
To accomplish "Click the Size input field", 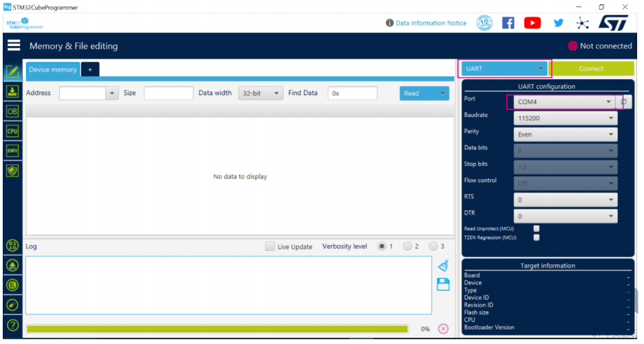I will pos(169,93).
